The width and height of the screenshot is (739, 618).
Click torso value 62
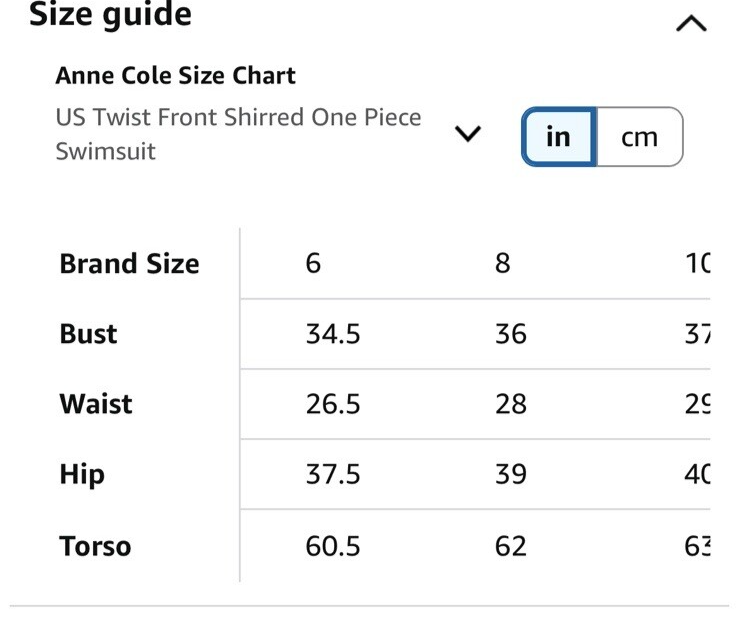(510, 546)
